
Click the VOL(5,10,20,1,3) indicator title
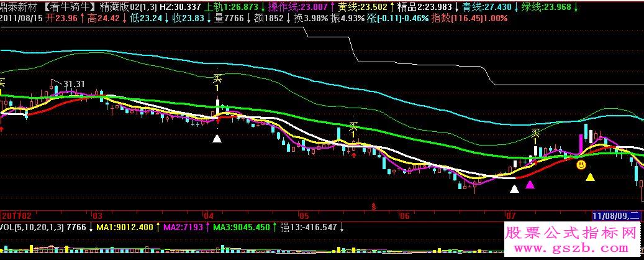[x=32, y=227]
